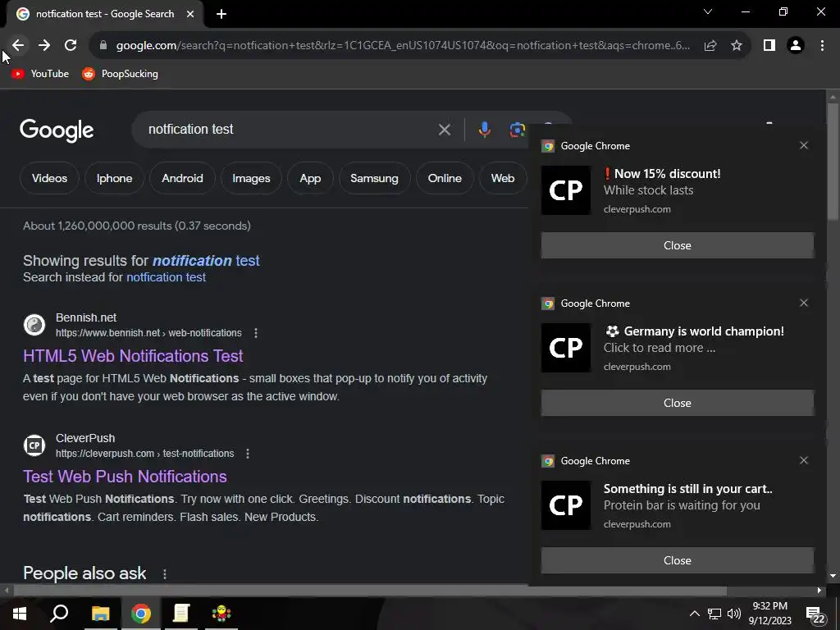840x630 pixels.
Task: Select the Videos filter chip
Action: (x=49, y=178)
